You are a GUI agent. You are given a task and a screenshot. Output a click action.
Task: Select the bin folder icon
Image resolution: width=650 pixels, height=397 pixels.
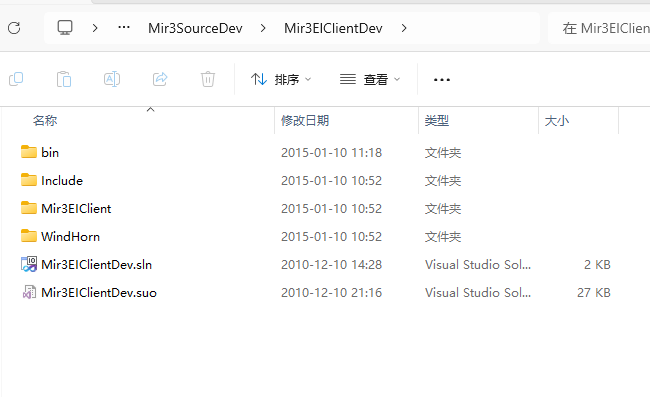(x=29, y=152)
